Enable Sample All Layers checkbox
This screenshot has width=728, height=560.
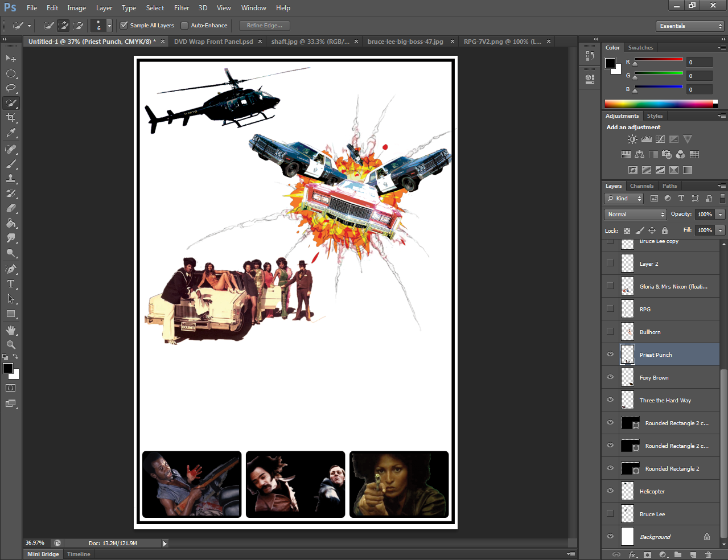(124, 25)
